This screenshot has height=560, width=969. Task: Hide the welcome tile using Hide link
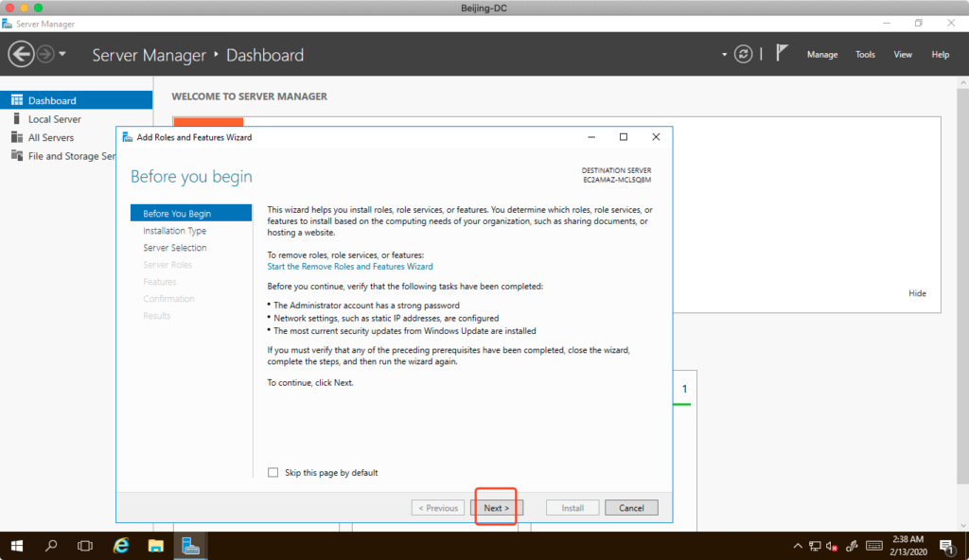[917, 293]
